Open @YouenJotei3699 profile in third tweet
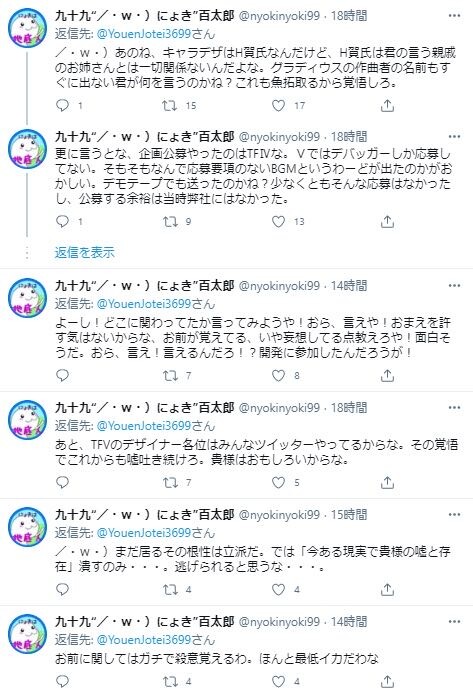473x696 pixels. point(143,304)
